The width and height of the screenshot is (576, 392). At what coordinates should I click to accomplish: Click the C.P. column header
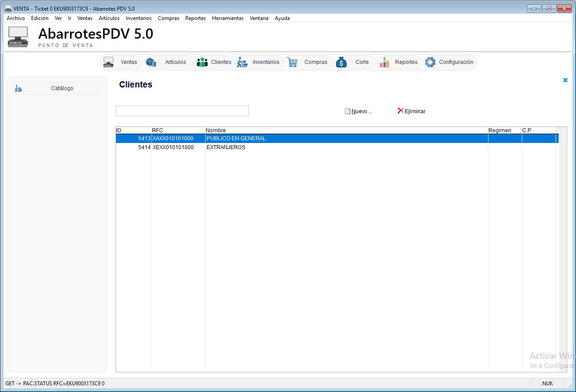click(539, 131)
